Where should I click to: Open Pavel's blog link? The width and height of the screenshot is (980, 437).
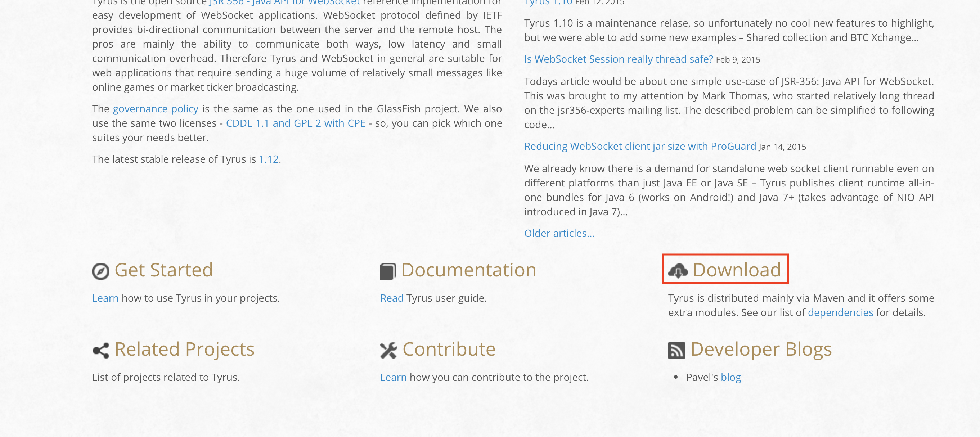coord(731,377)
